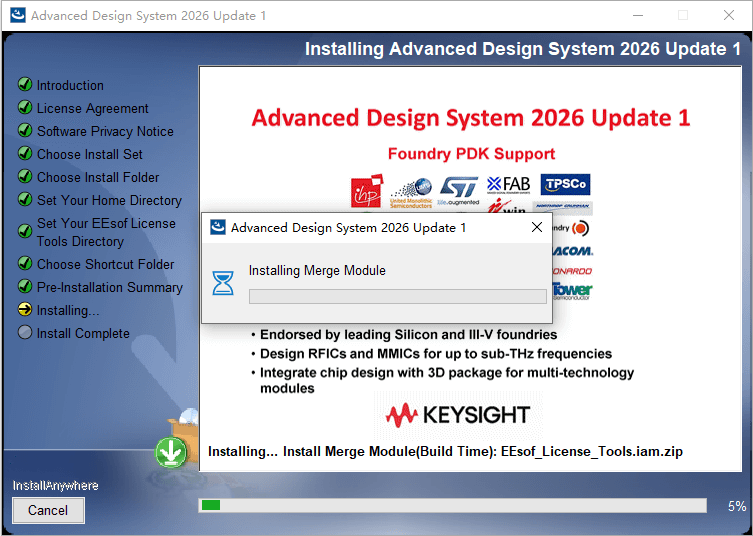The height and width of the screenshot is (536, 753).
Task: Click the Keysight logo
Action: (x=458, y=415)
